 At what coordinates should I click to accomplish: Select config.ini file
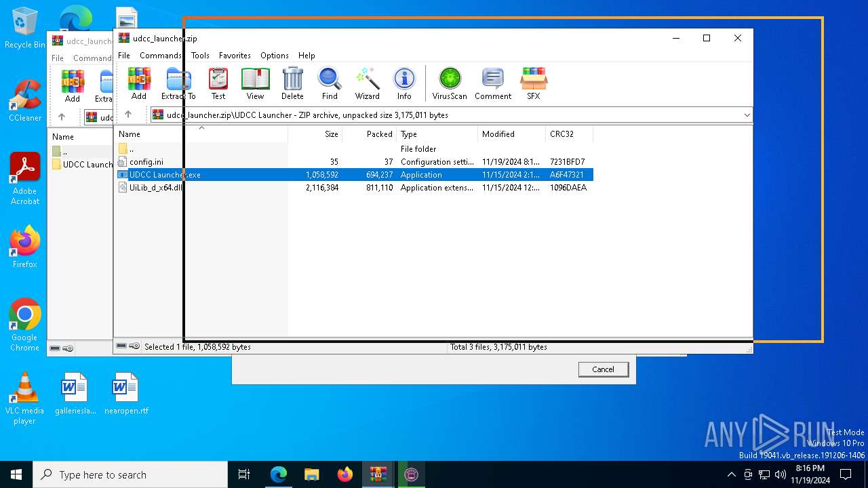[x=354, y=162]
